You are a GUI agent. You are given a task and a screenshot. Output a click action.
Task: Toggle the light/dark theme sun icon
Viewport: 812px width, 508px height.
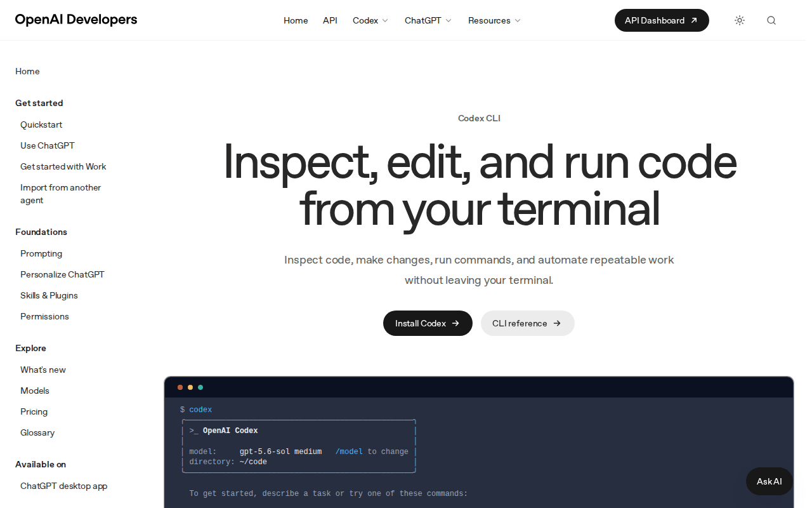click(740, 20)
